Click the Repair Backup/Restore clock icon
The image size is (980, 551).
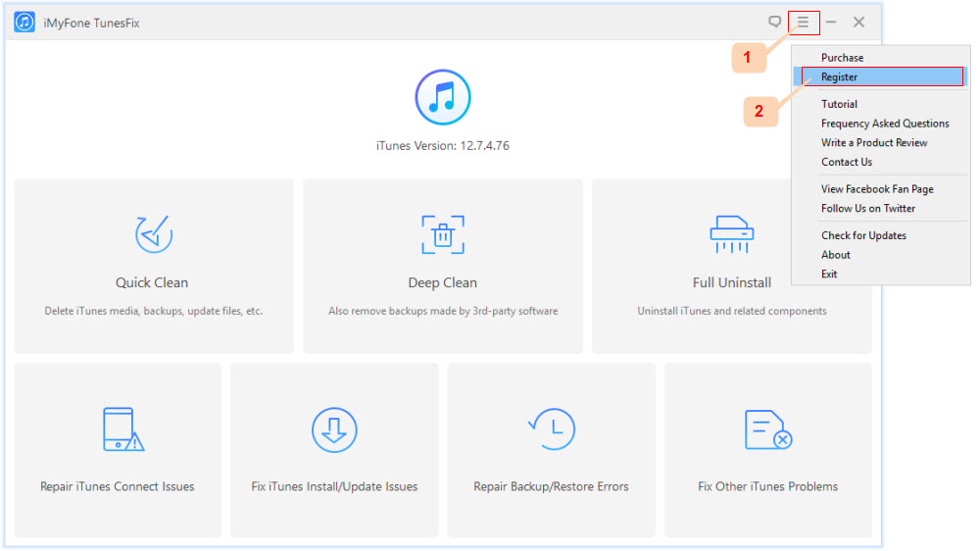point(552,429)
